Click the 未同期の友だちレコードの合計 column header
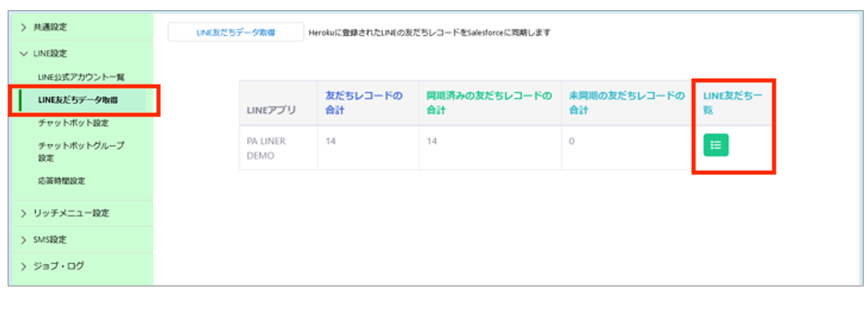The width and height of the screenshot is (868, 310). point(626,103)
